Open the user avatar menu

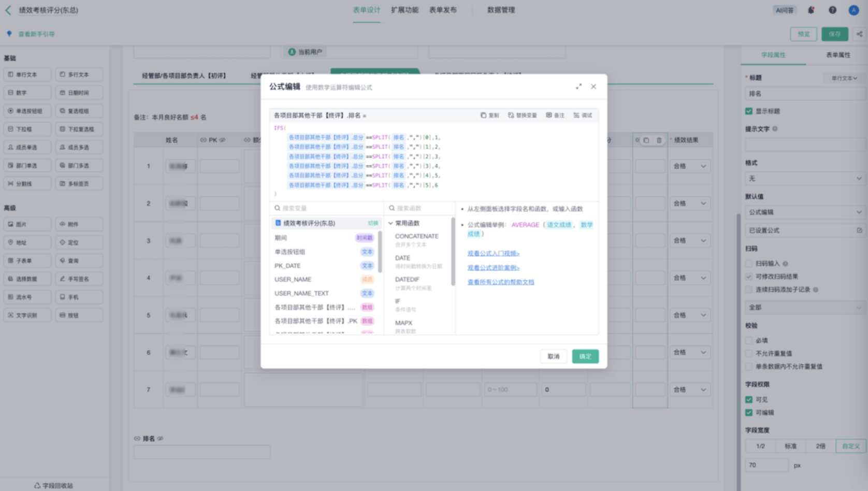coord(853,10)
